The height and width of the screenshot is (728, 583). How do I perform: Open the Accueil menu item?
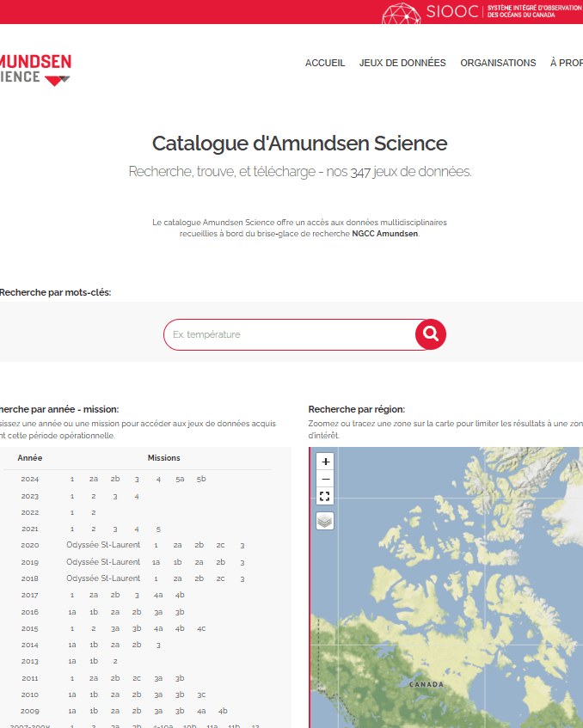pos(325,63)
